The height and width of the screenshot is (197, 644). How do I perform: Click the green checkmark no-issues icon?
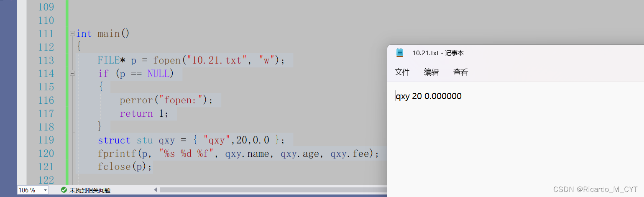coord(64,190)
